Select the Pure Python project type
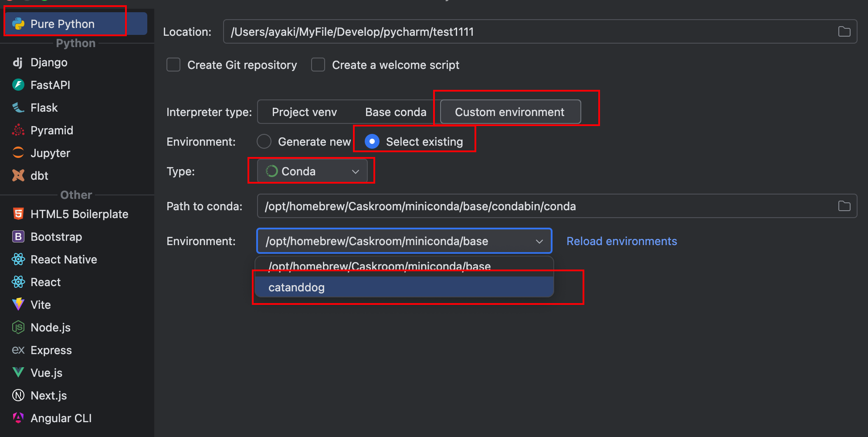The image size is (868, 437). 76,24
